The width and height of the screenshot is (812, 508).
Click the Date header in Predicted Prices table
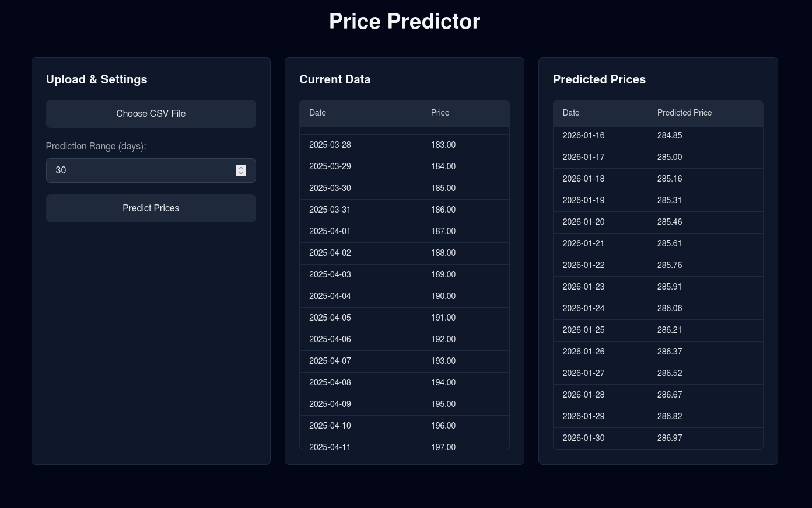[x=571, y=113]
